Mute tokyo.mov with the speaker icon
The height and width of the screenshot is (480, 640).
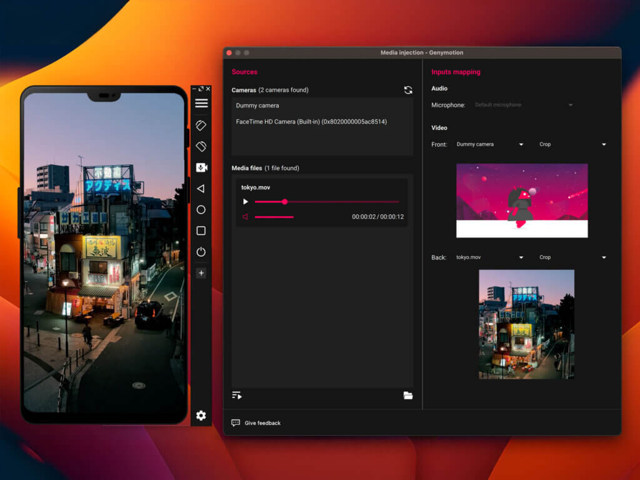(245, 217)
